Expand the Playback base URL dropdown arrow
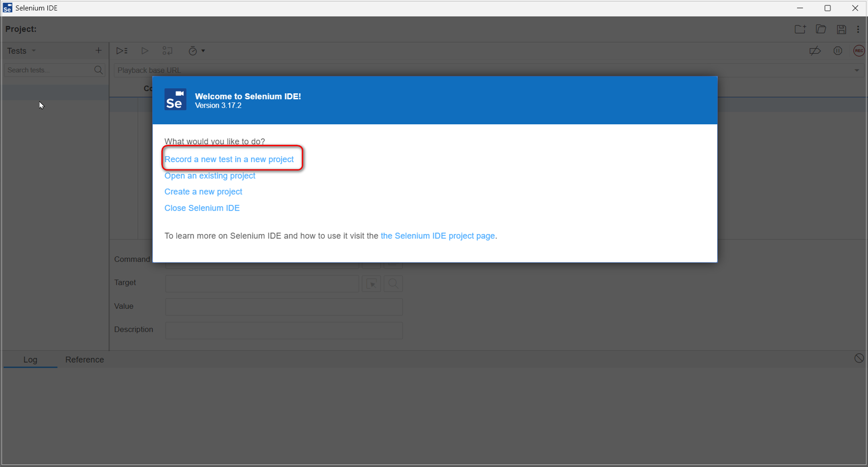 pyautogui.click(x=857, y=70)
